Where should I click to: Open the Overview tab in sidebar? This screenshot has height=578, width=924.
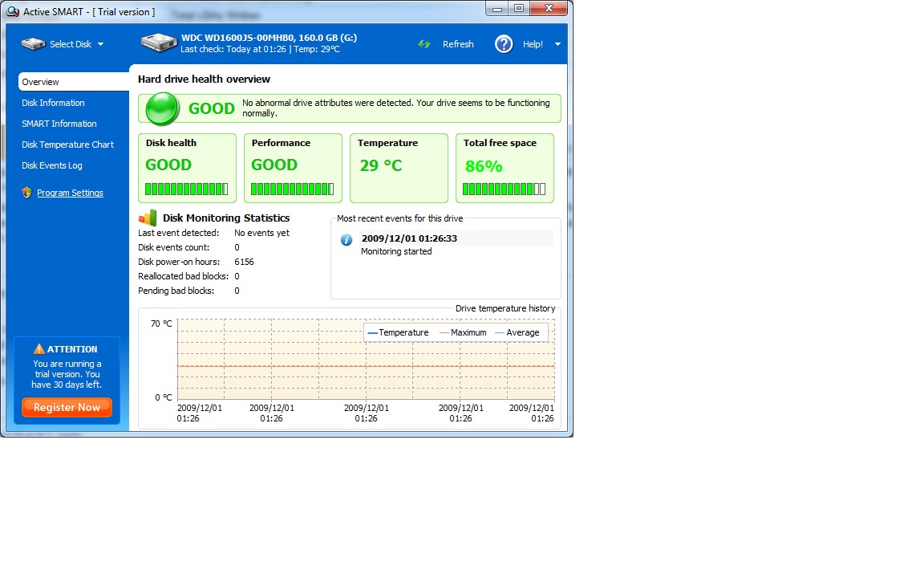pyautogui.click(x=41, y=82)
